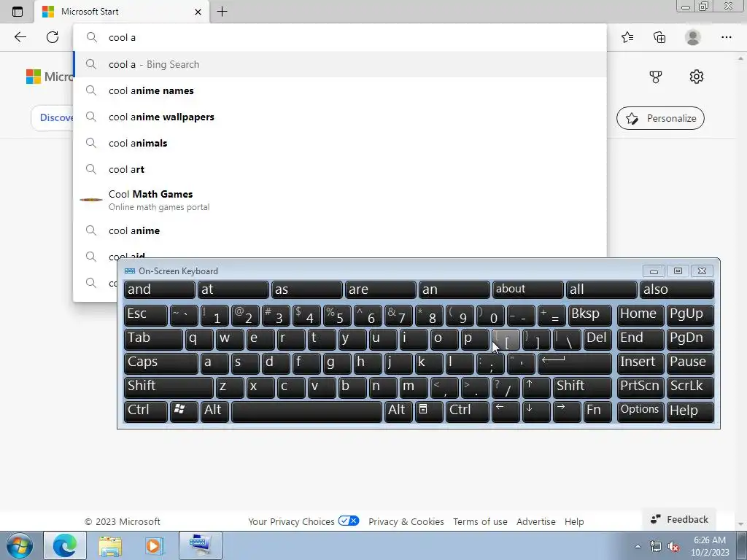
Task: Toggle the left Shift key
Action: (x=169, y=386)
